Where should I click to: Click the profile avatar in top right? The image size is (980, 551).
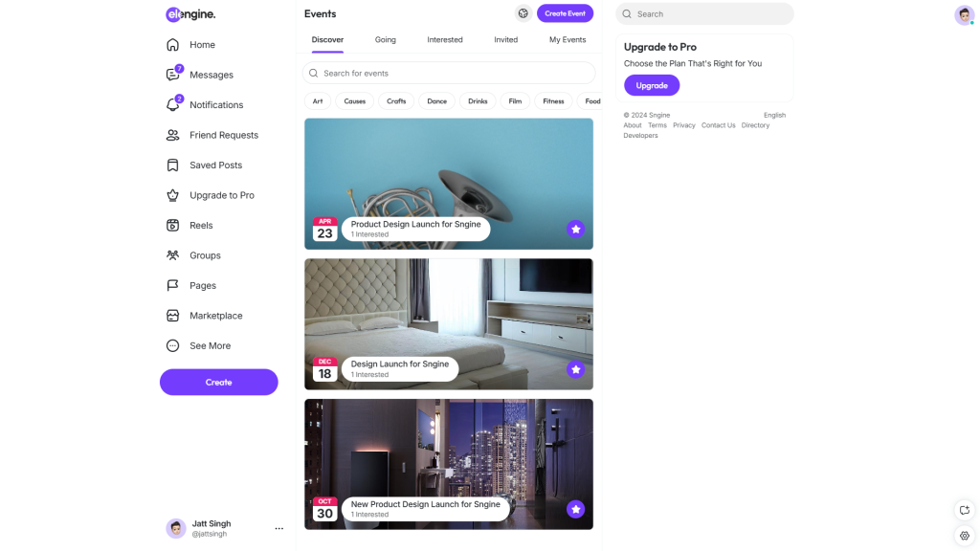964,14
